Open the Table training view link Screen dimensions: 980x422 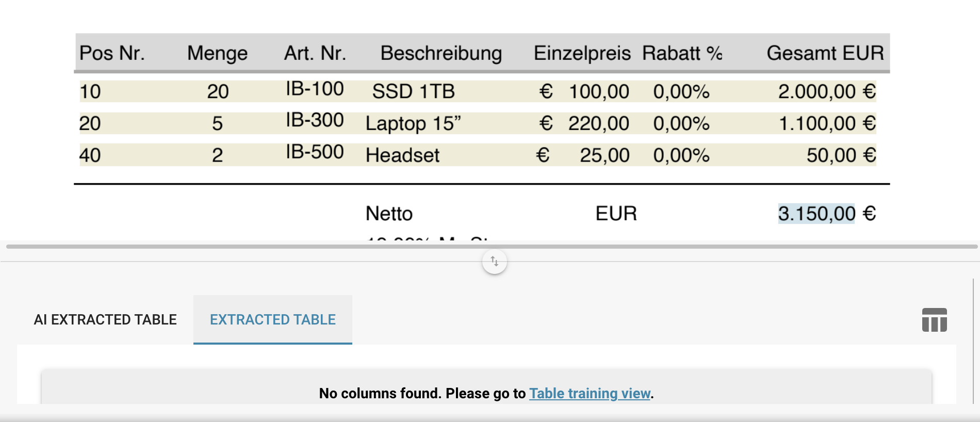[x=590, y=394]
